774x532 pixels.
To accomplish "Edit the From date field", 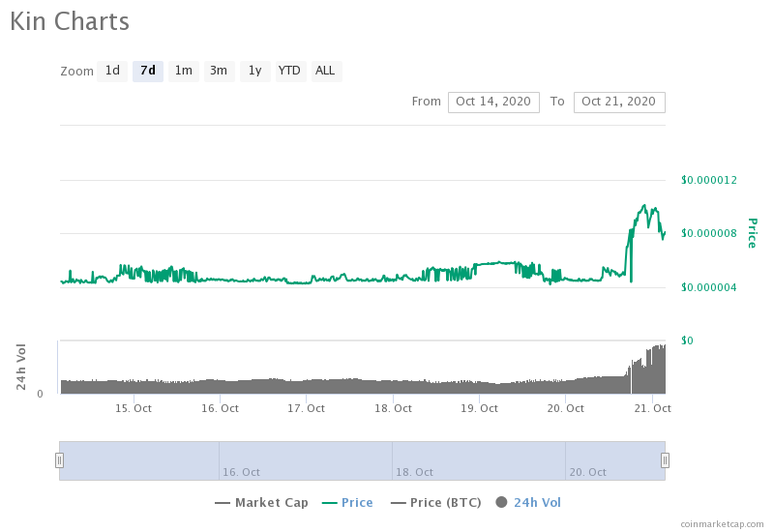I will click(493, 103).
